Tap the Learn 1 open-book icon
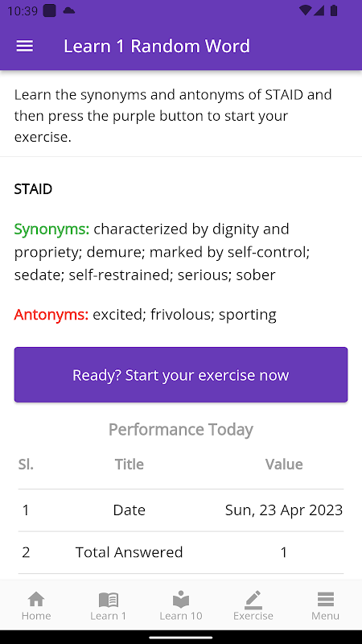 pyautogui.click(x=109, y=600)
